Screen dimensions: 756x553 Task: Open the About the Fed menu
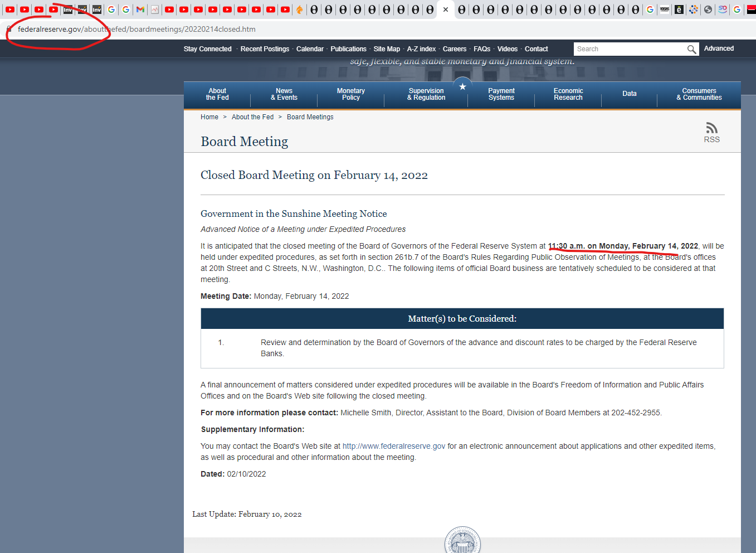pyautogui.click(x=217, y=94)
